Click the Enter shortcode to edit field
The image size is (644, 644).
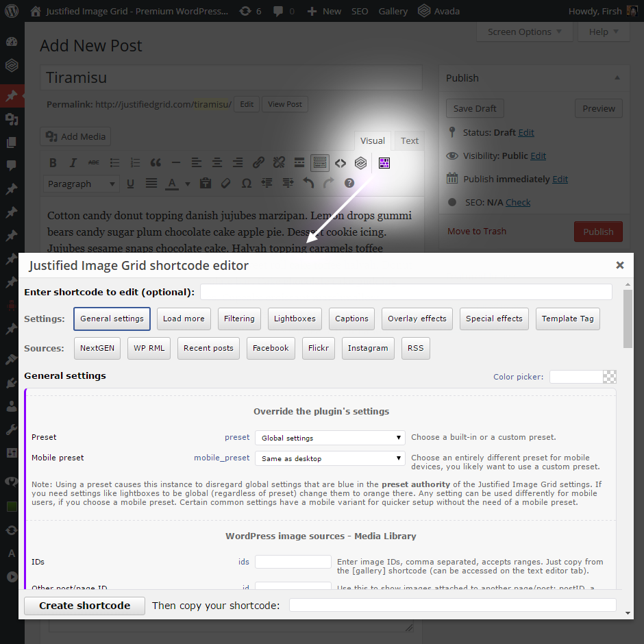(406, 292)
